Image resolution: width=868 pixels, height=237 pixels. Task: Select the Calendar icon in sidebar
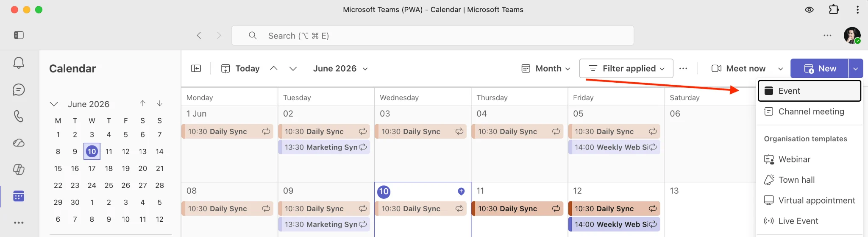coord(19,196)
